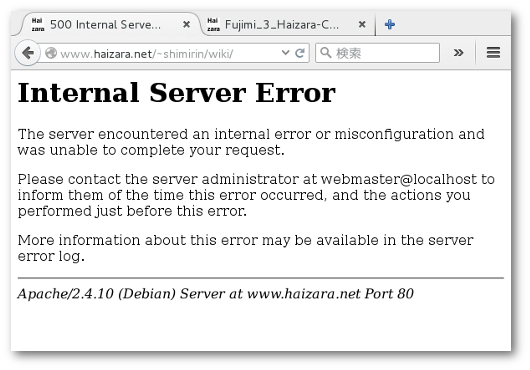Click the magnifier icon in search box
The width and height of the screenshot is (530, 370).
click(x=326, y=53)
